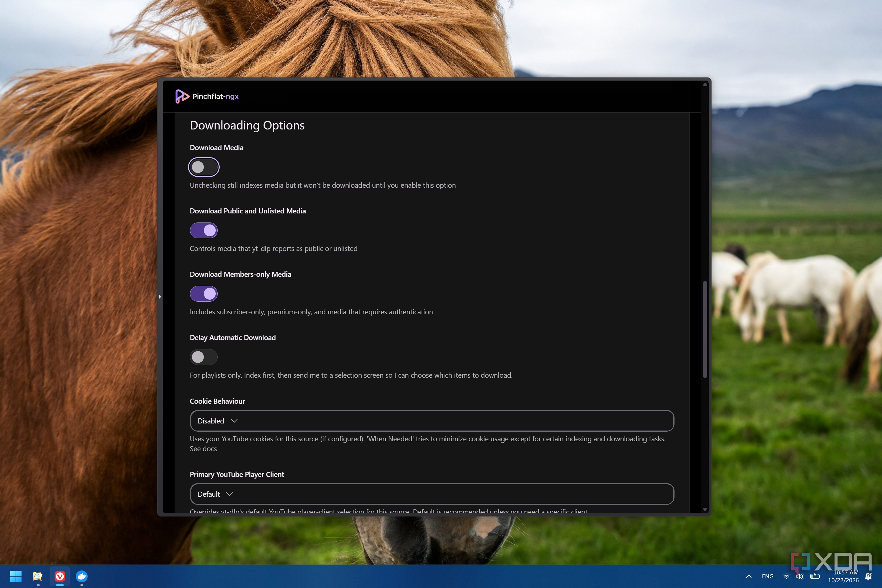This screenshot has width=882, height=588.
Task: Click the 'For playlists only. Index first' hint
Action: click(x=351, y=375)
